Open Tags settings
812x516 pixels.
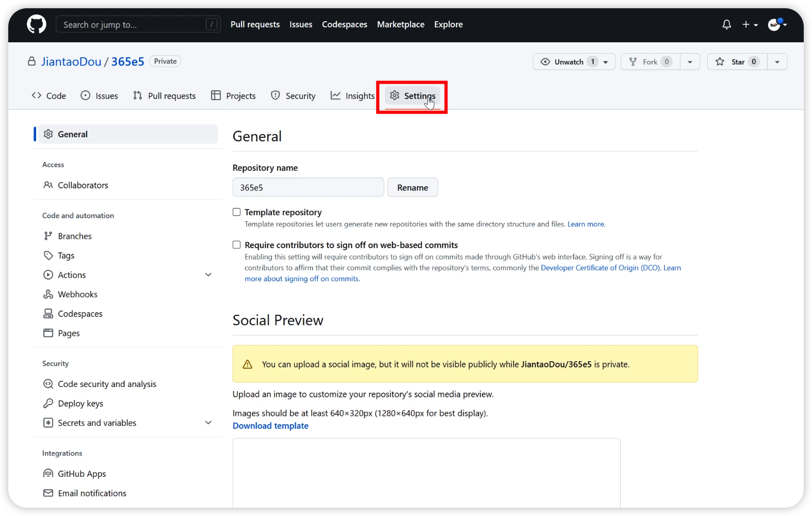(x=128, y=255)
